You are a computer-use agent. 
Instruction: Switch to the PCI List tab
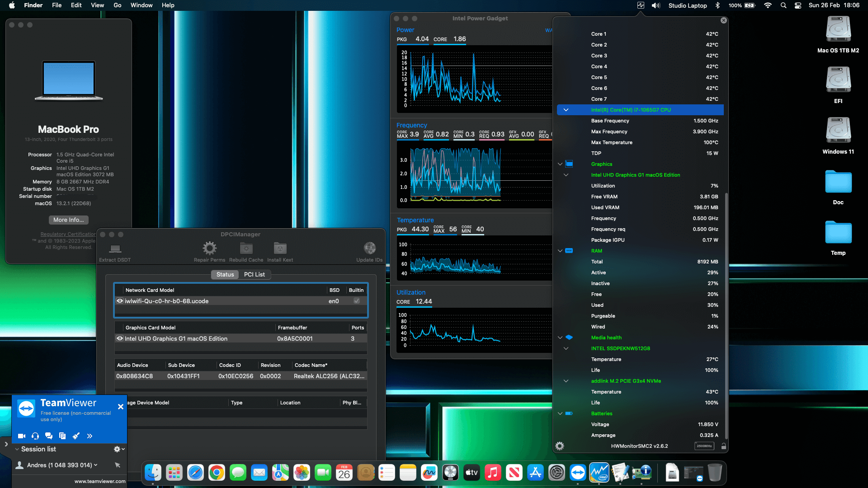255,275
